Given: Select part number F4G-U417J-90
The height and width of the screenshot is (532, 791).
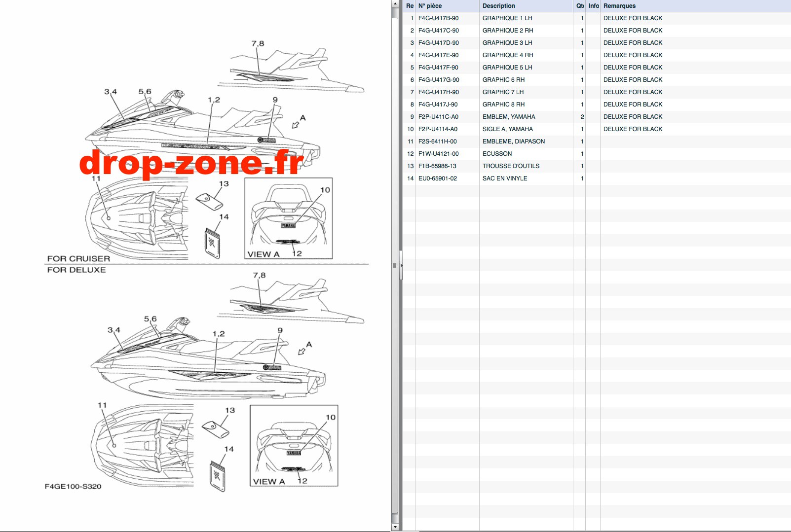Looking at the screenshot, I should [438, 105].
